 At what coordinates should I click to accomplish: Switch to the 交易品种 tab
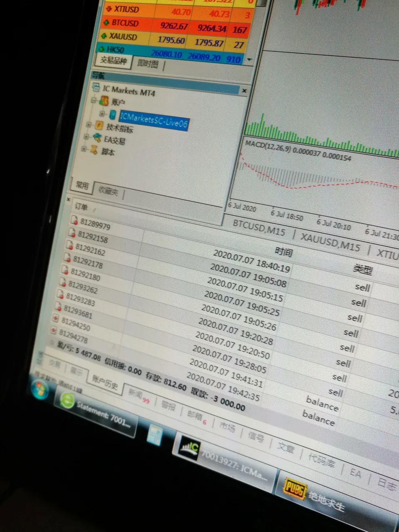pos(113,61)
